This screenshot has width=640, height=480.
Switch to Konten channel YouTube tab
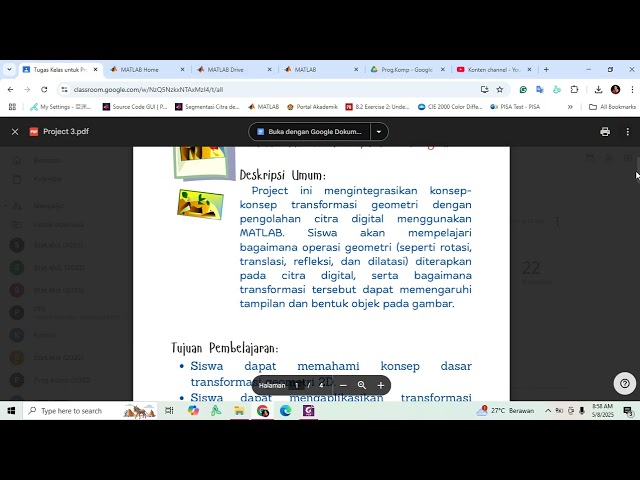point(494,70)
